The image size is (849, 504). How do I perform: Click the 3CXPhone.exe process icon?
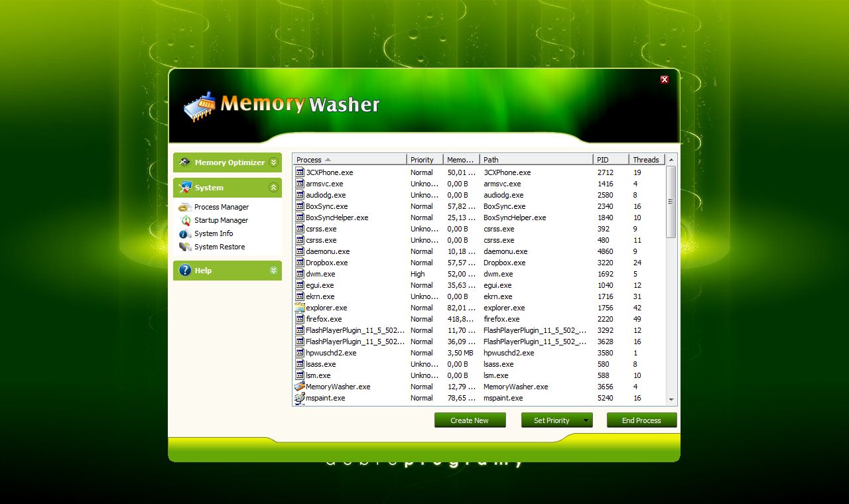pyautogui.click(x=300, y=172)
